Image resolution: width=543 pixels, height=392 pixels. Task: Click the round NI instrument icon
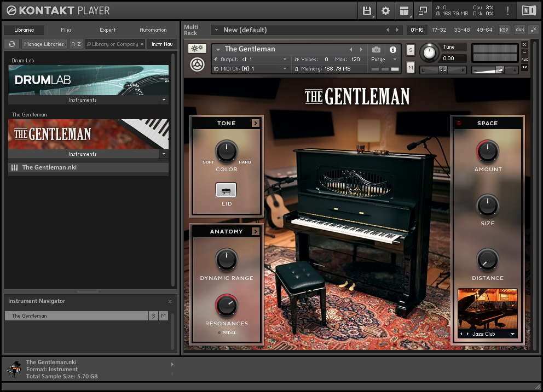coord(198,65)
